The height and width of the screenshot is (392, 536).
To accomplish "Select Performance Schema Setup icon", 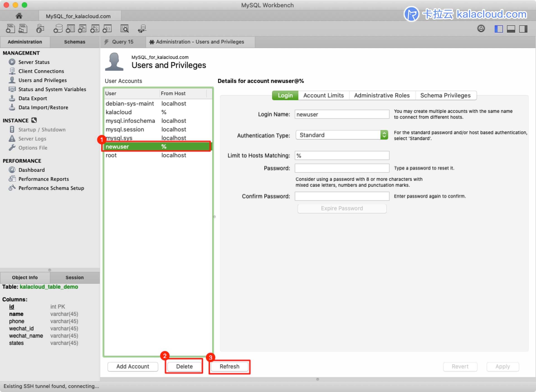I will coord(12,187).
